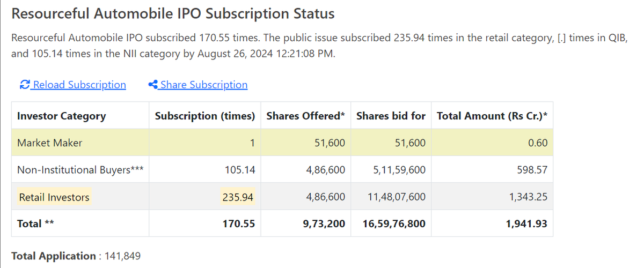644x268 pixels.
Task: Open the Share Subscription link
Action: click(x=197, y=85)
